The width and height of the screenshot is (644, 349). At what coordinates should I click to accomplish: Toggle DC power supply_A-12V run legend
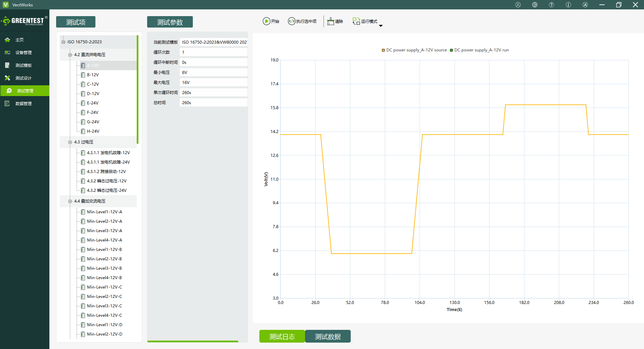[479, 50]
